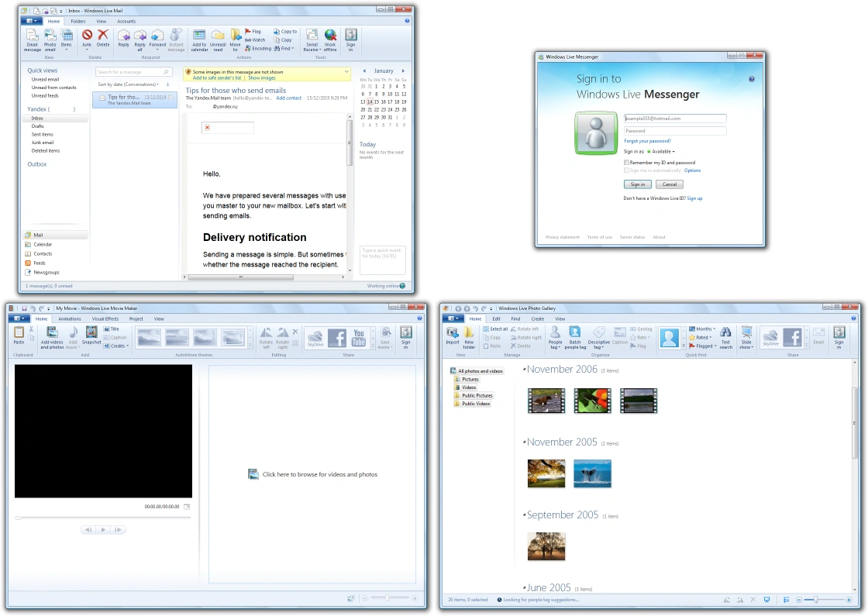Collapse the November 2006 photo group
868x616 pixels.
pyautogui.click(x=524, y=369)
